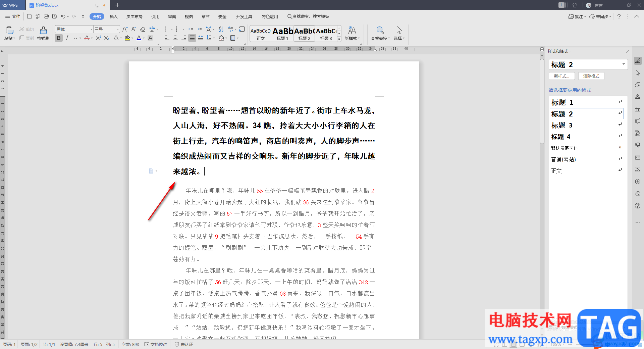Increase font size with A+ icon

coord(125,30)
